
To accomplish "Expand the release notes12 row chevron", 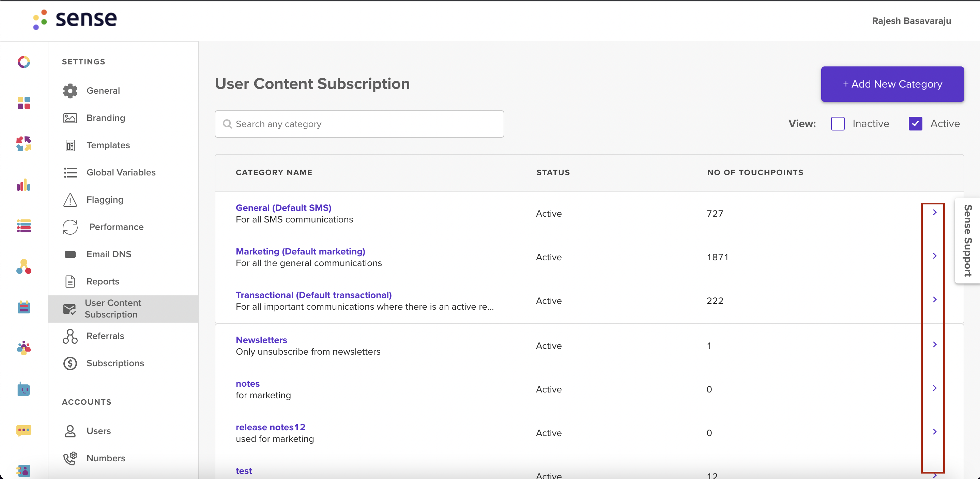I will [x=935, y=432].
